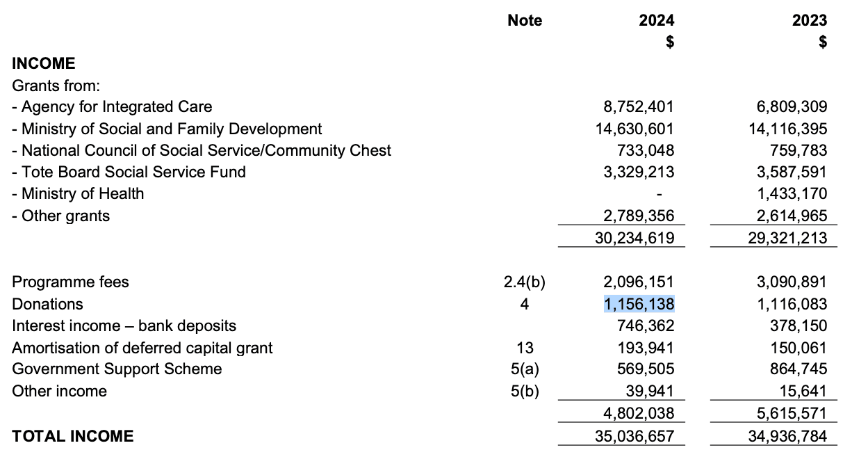Click the note reference 2.4(b) for Programme fees
Viewport: 868px width, 466px height.
525,282
